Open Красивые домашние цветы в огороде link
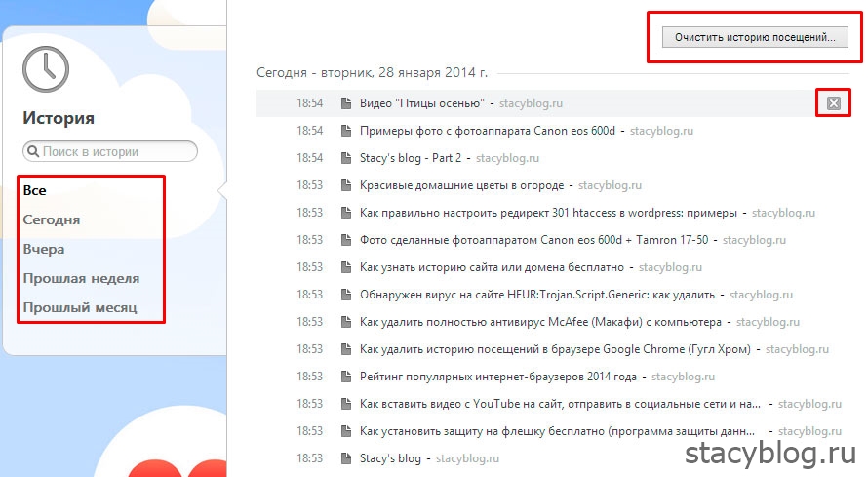 [461, 185]
